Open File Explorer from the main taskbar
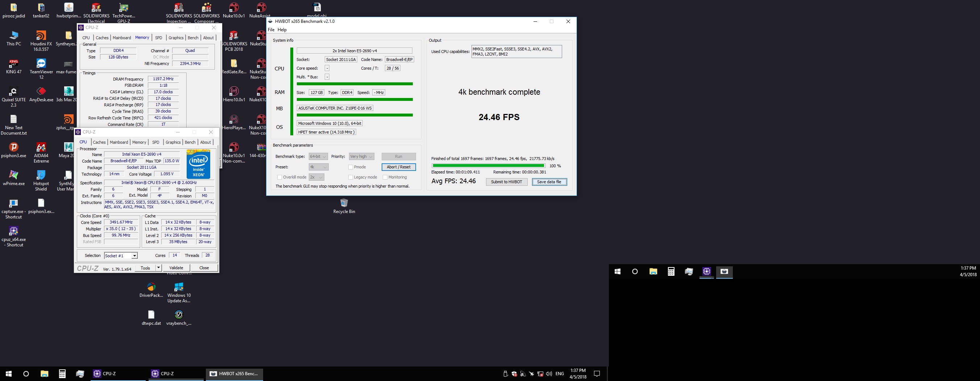Image resolution: width=980 pixels, height=381 pixels. click(x=44, y=374)
